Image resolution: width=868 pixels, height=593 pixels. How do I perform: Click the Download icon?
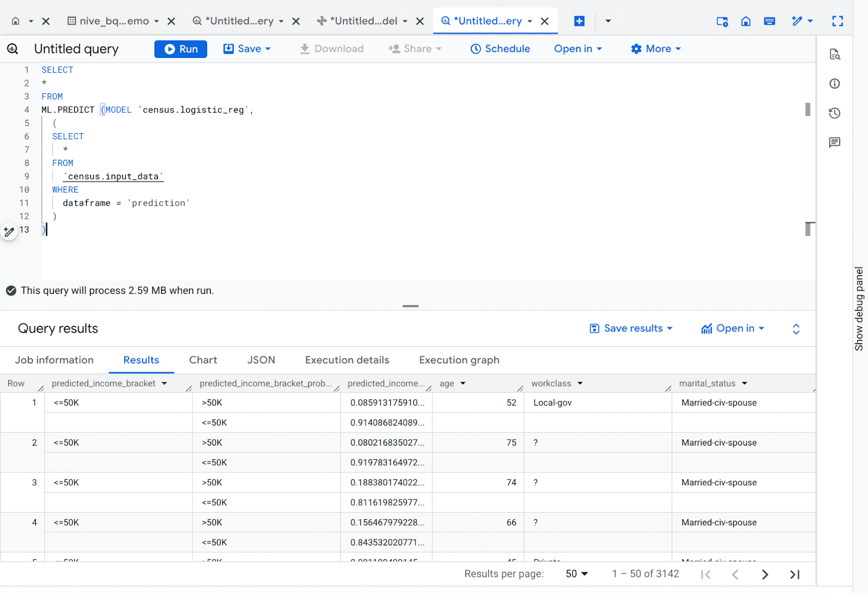[x=305, y=48]
